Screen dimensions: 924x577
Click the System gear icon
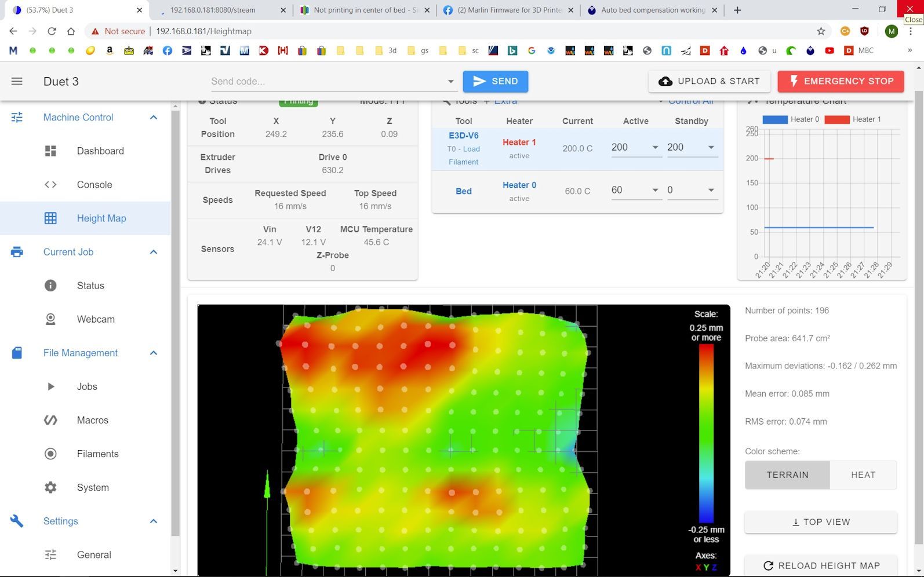tap(50, 487)
